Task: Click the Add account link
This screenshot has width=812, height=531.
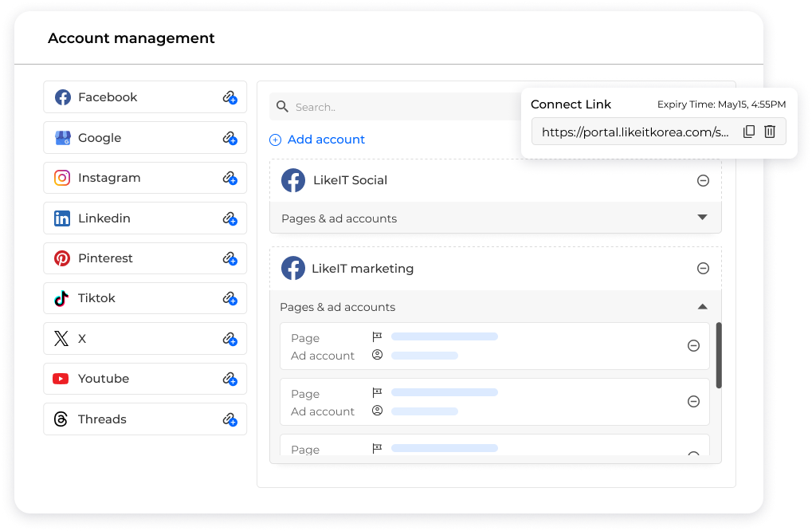Action: [326, 140]
